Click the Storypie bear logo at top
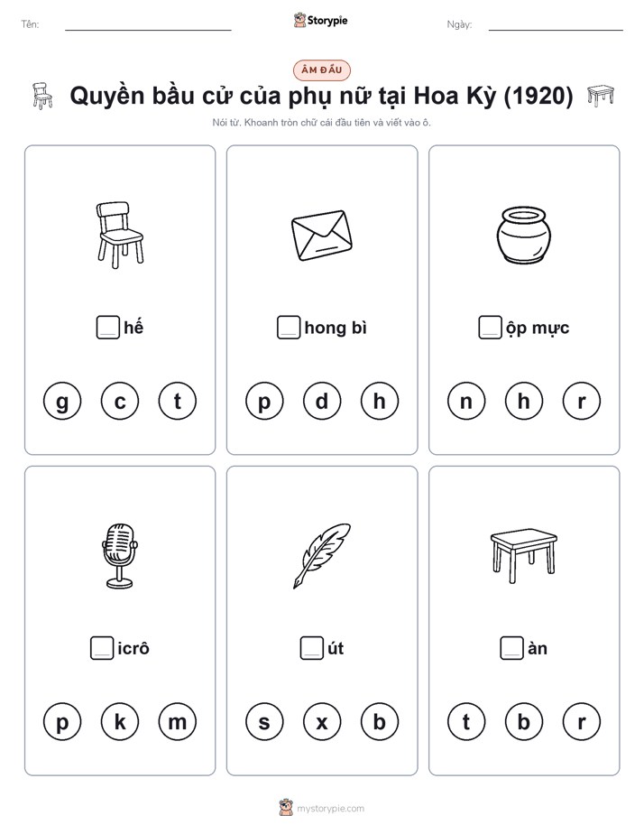The width and height of the screenshot is (644, 834). [300, 20]
